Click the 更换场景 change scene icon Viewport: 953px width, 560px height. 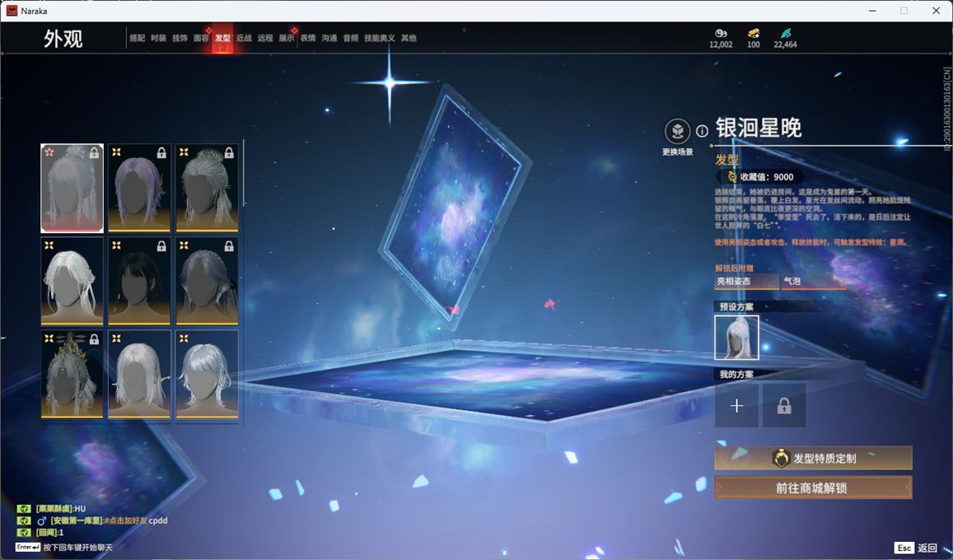pos(677,132)
